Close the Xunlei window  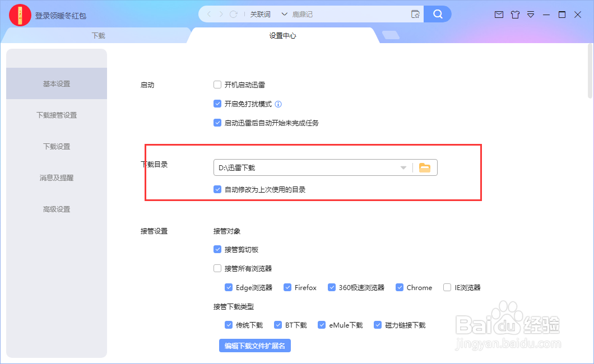point(578,15)
